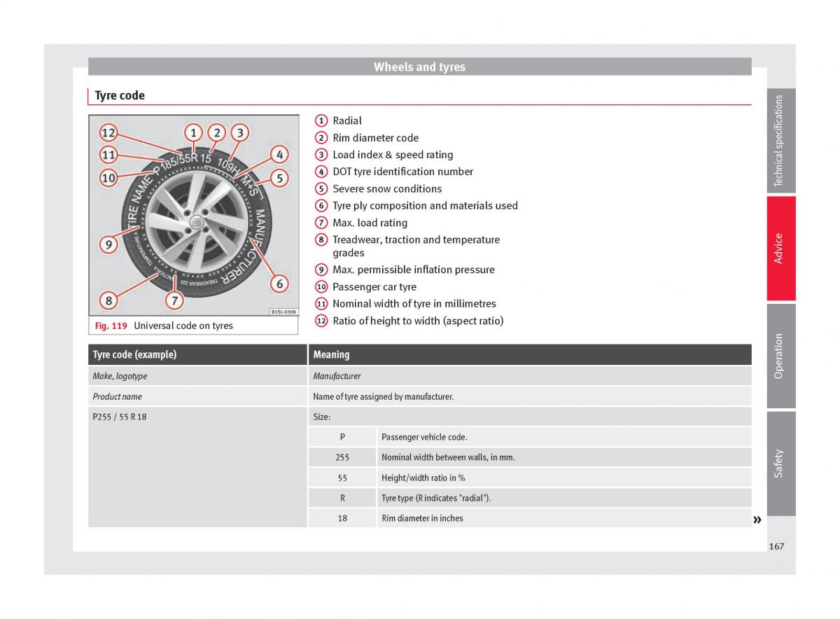This screenshot has height=619, width=840.
Task: Click legend marker 7 beside Max. load rating
Action: click(x=321, y=223)
